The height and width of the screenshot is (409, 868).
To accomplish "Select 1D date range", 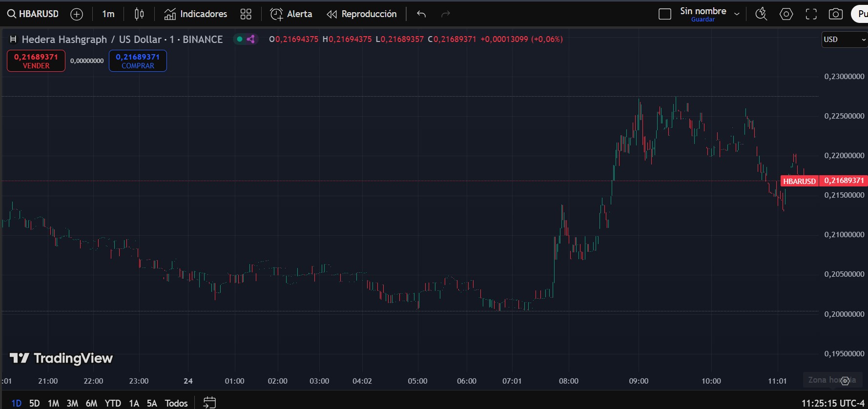I will pyautogui.click(x=17, y=403).
